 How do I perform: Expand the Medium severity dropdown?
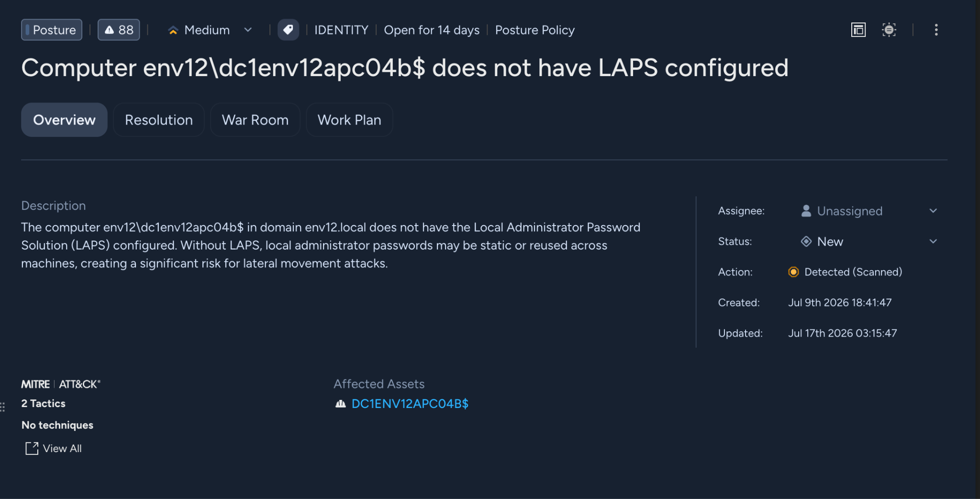click(248, 30)
